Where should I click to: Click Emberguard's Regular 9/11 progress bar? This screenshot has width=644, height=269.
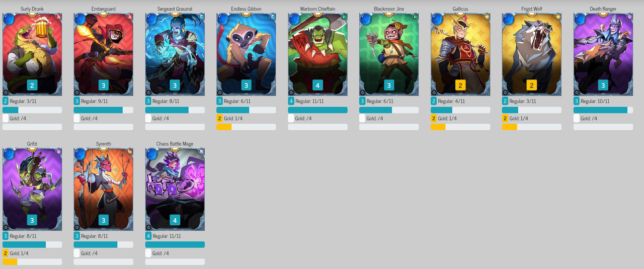point(104,110)
